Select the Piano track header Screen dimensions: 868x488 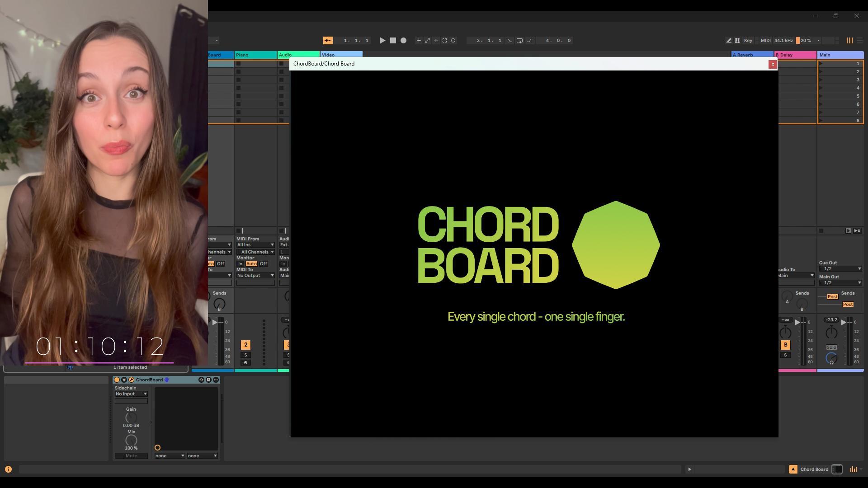pyautogui.click(x=255, y=55)
